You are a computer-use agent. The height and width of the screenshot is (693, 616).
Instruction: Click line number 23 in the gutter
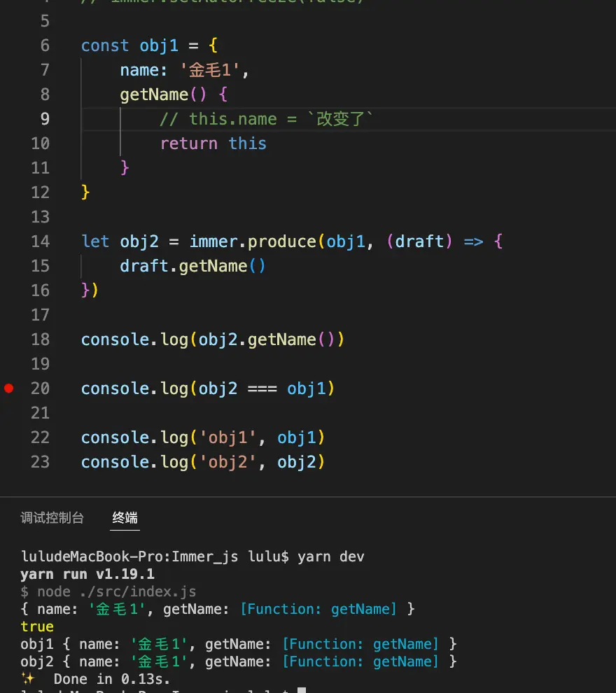(40, 462)
